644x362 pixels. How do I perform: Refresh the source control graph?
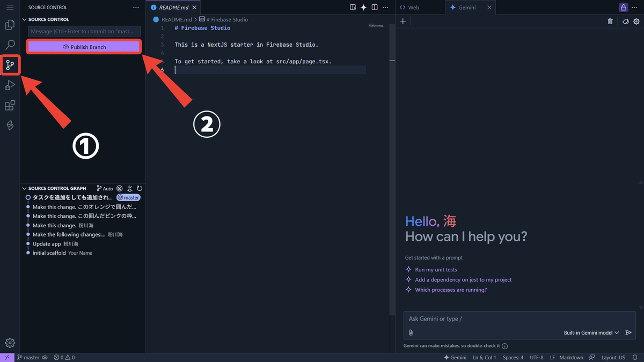140,188
